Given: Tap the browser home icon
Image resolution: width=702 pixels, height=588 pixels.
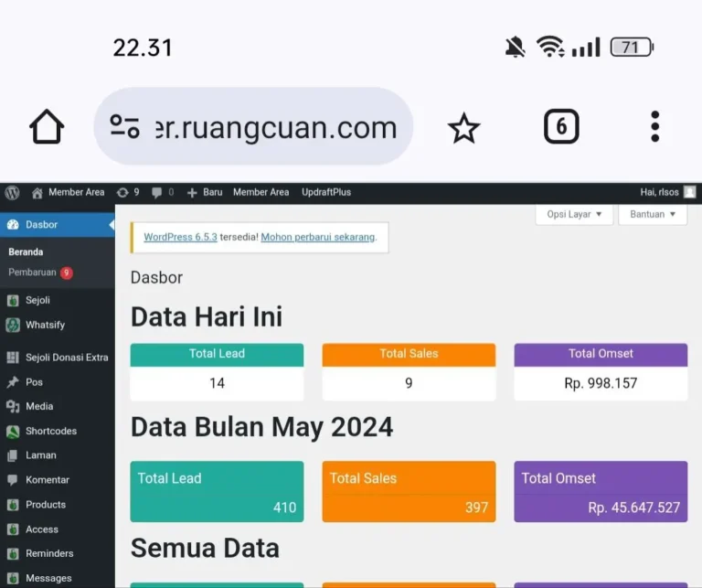Looking at the screenshot, I should click(47, 127).
